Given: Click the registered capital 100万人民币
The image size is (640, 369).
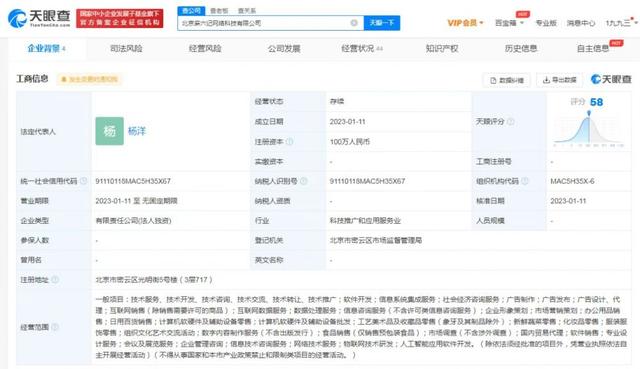Looking at the screenshot, I should (x=350, y=142).
